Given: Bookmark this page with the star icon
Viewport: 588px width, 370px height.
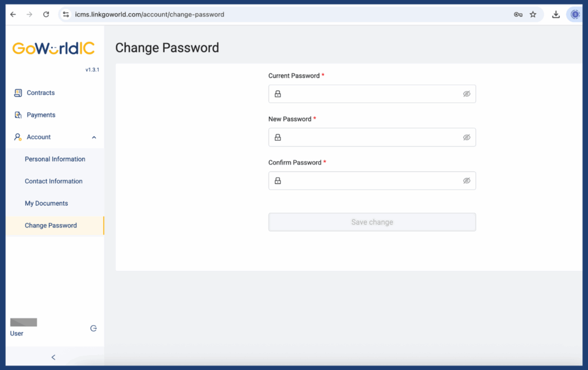Looking at the screenshot, I should (x=533, y=14).
